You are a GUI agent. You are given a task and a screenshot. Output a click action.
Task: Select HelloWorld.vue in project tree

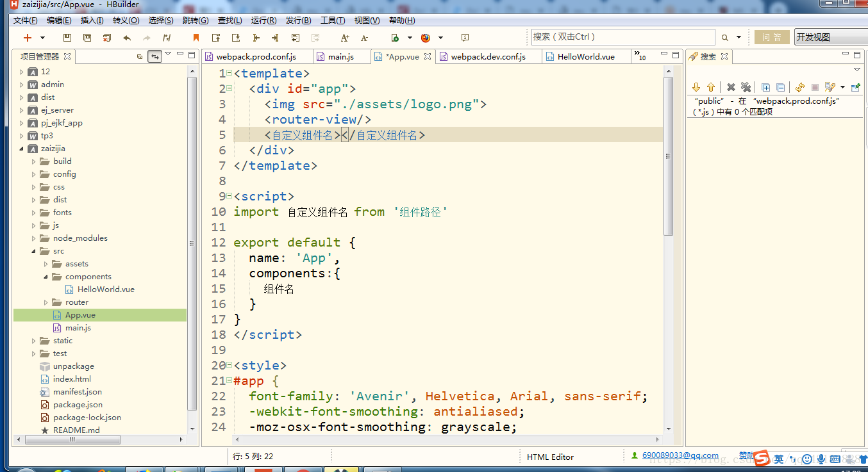106,289
